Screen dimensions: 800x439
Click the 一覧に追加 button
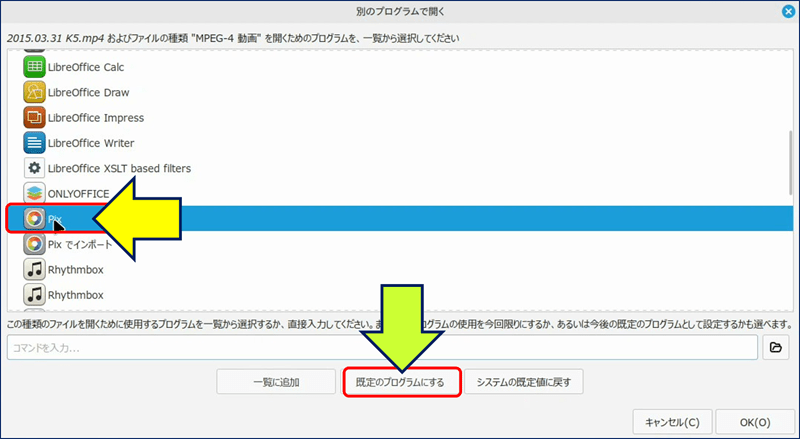coord(276,382)
